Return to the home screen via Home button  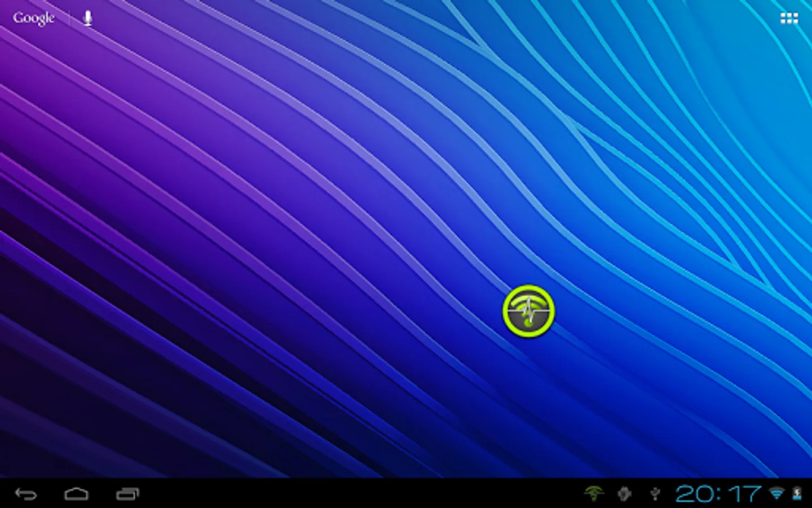[76, 494]
